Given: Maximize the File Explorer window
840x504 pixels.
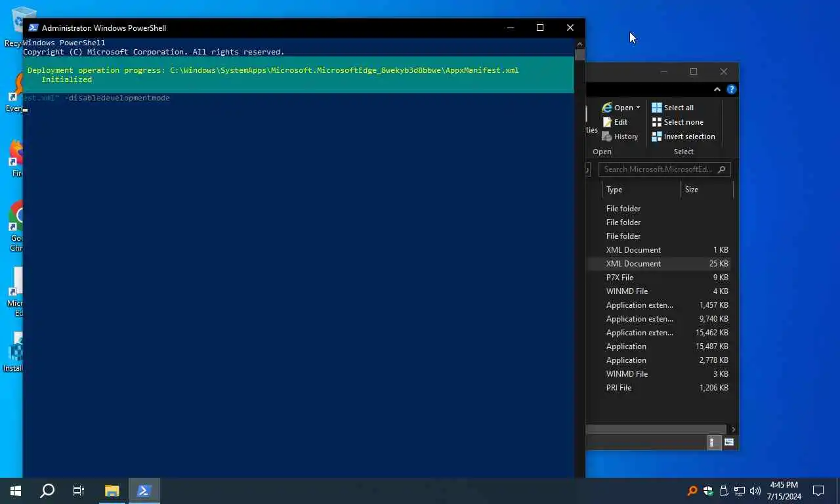Looking at the screenshot, I should pos(693,72).
